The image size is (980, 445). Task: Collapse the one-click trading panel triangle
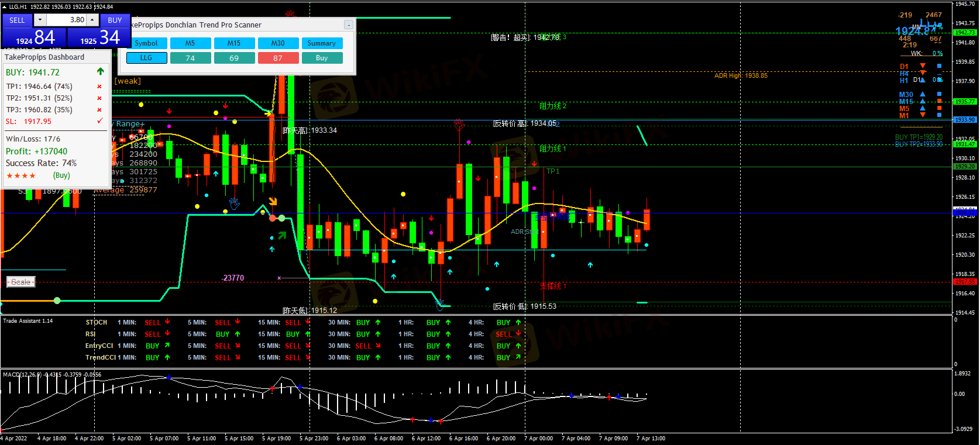[5, 7]
